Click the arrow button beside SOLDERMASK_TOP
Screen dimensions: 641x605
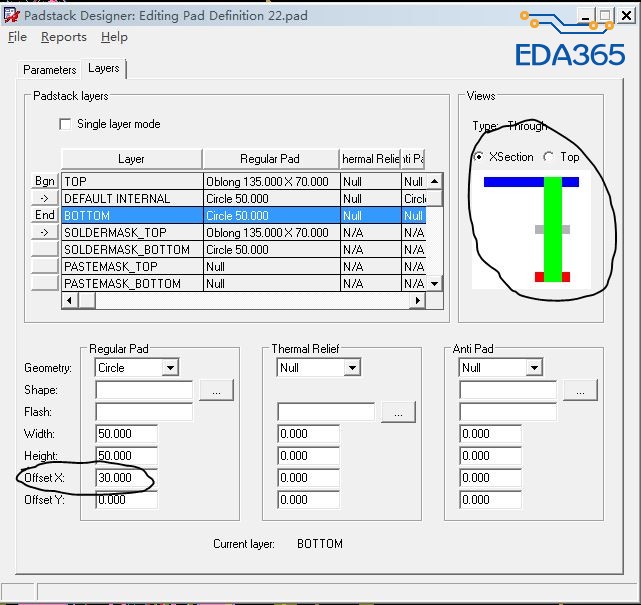point(45,232)
